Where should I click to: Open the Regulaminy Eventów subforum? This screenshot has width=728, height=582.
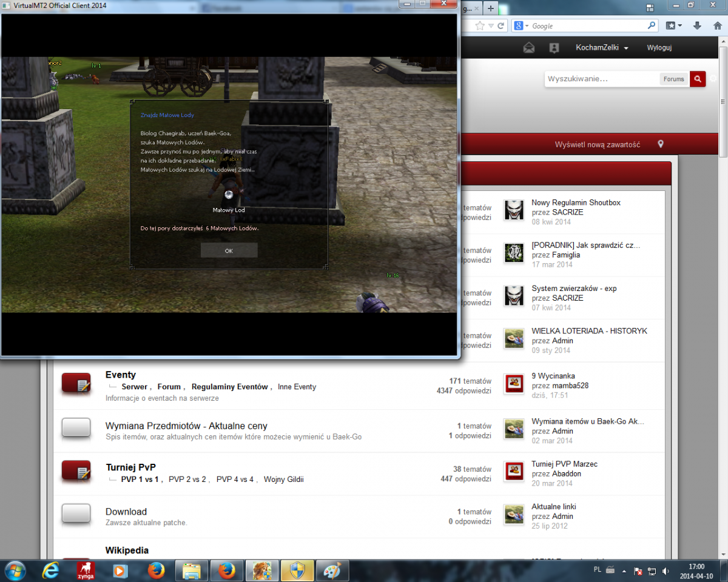pos(230,387)
